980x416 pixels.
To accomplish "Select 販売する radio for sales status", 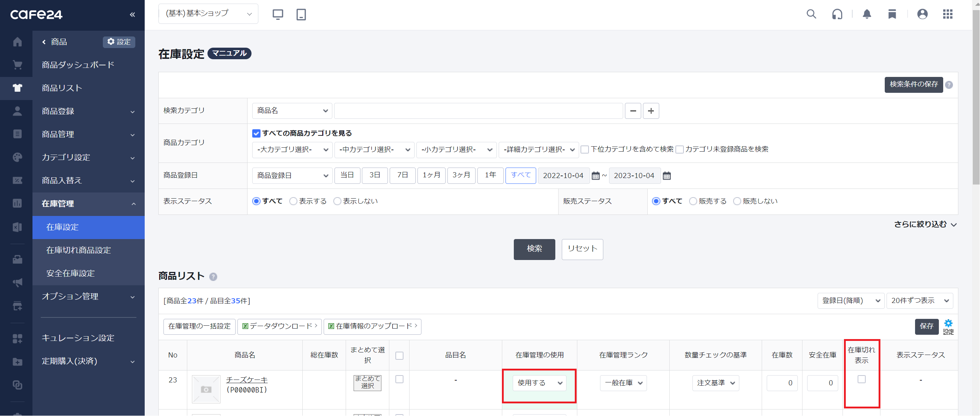I will pyautogui.click(x=693, y=201).
